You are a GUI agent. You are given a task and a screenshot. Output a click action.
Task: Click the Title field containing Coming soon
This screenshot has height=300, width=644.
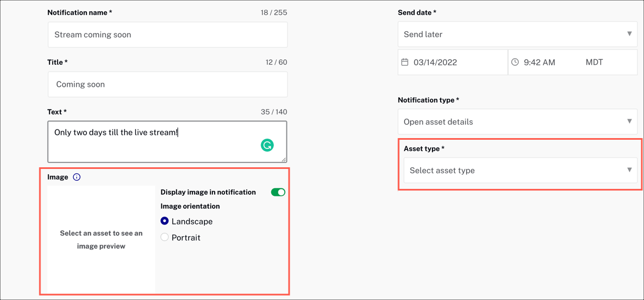[x=168, y=84]
